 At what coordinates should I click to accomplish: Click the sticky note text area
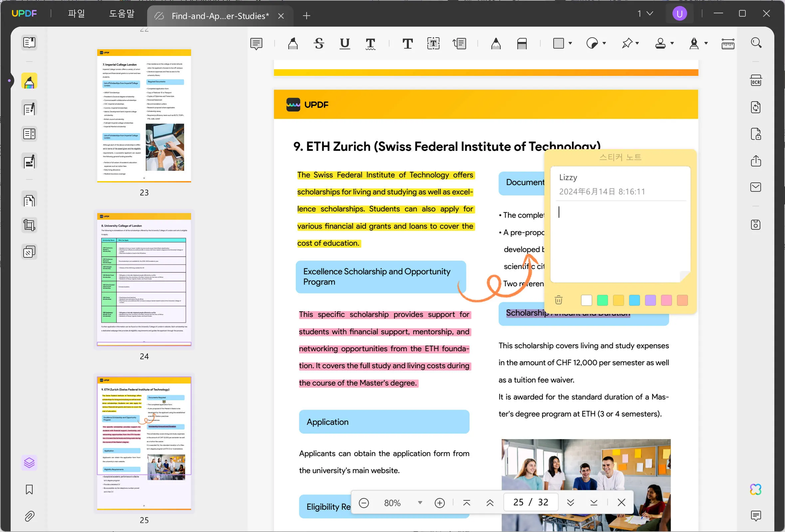[x=620, y=241]
